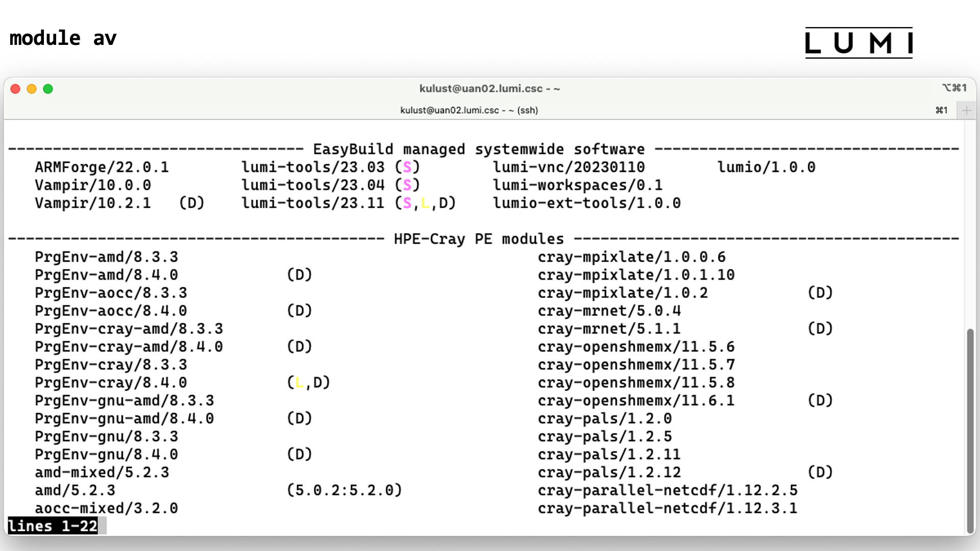Click the (5.0.2:5.2.0) version alias text
This screenshot has height=551, width=980.
coord(344,490)
